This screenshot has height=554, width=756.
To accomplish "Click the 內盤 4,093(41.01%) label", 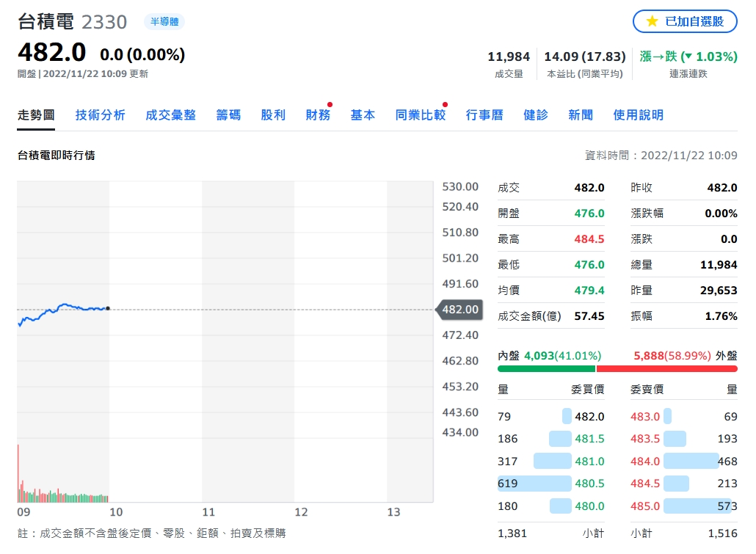I will click(x=549, y=355).
